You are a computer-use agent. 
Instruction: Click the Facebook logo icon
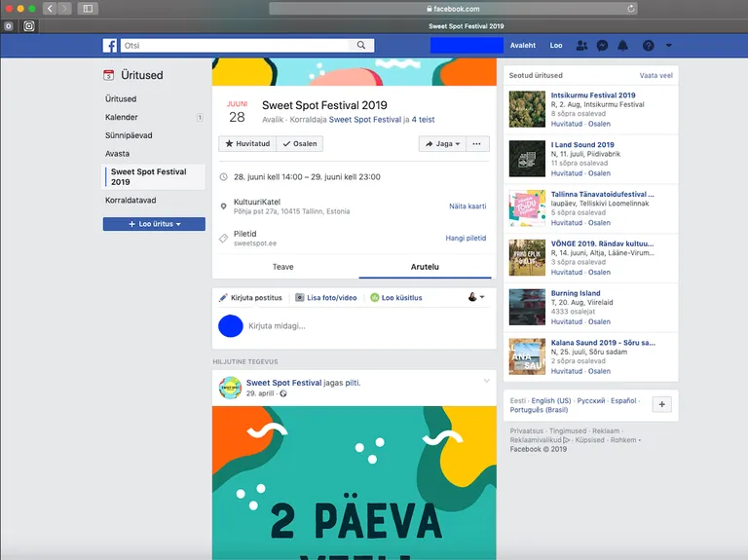(110, 46)
